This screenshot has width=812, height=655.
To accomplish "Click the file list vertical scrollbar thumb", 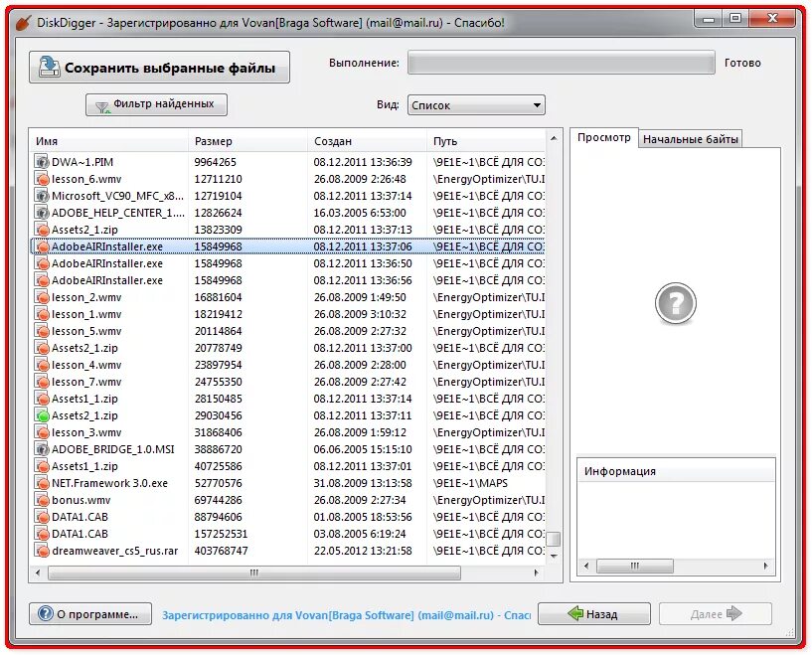I will click(x=554, y=539).
